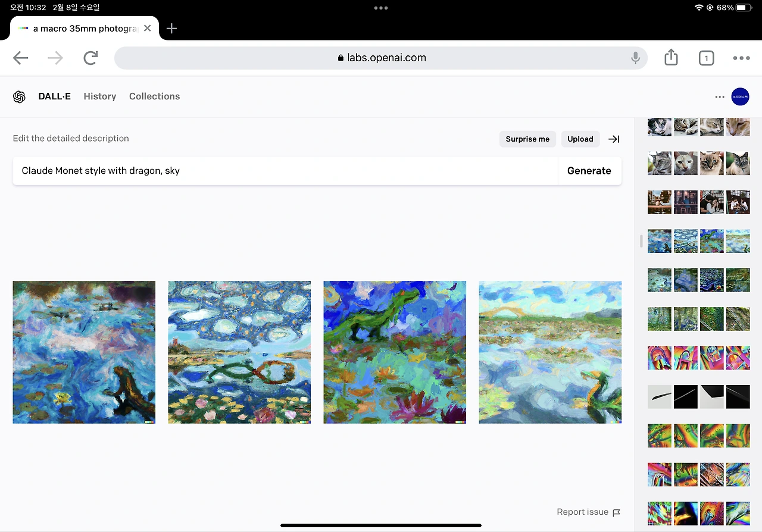762x532 pixels.
Task: Click the Generate button
Action: point(589,171)
